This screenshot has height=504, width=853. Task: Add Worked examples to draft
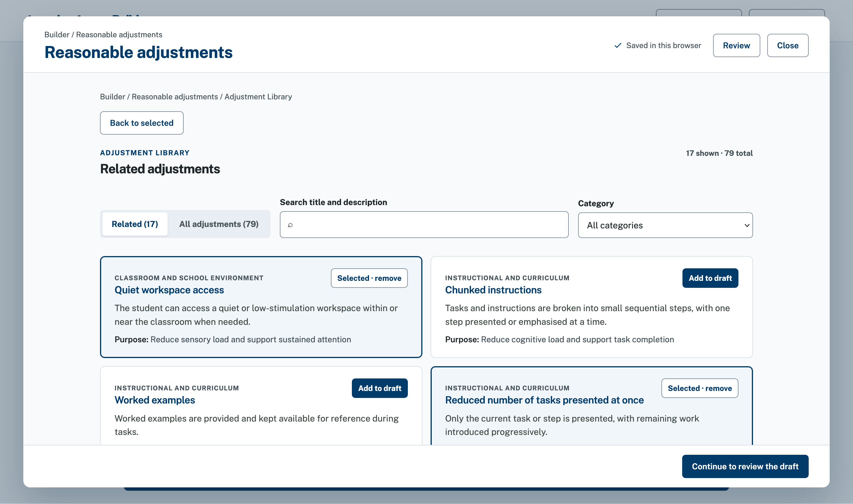click(380, 388)
